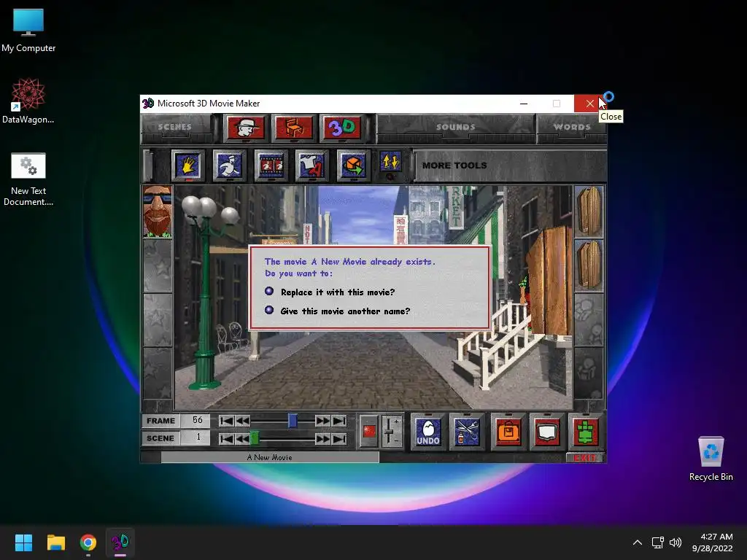Click the green scene slider handle
747x560 pixels.
click(255, 437)
